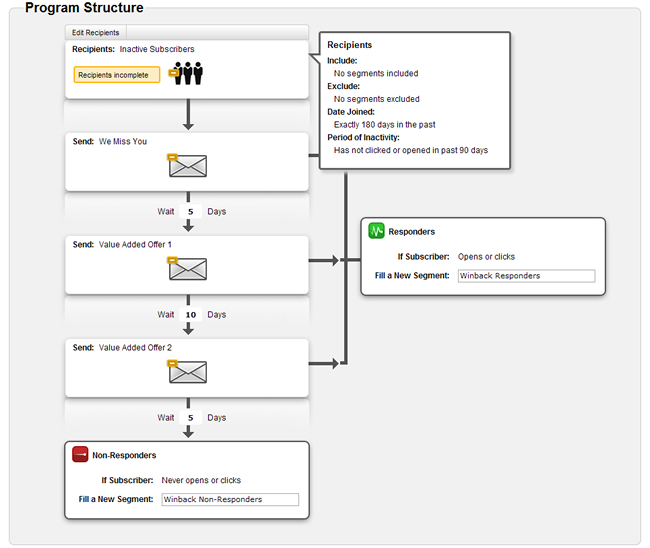Select the Send: Value Added Offer 2 label
This screenshot has width=650, height=548.
pos(122,348)
